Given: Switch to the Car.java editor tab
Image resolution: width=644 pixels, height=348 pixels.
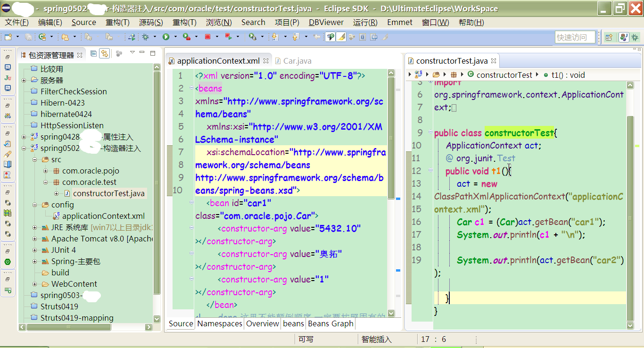Looking at the screenshot, I should [x=293, y=61].
